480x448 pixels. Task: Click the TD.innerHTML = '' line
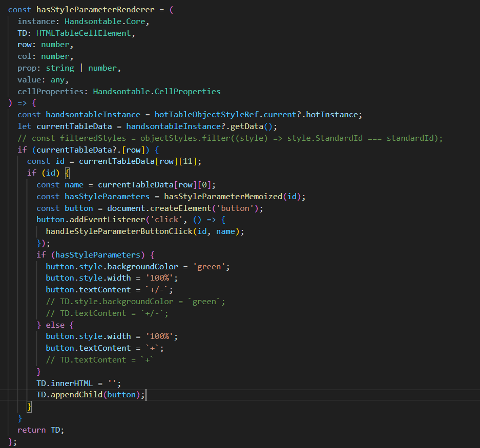coord(79,383)
